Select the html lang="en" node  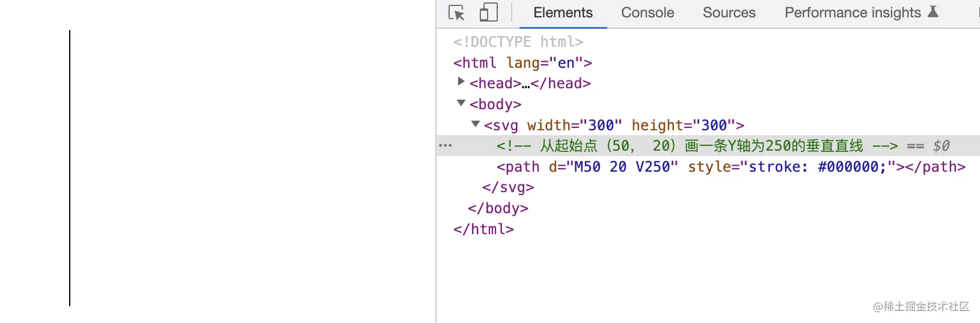pos(522,63)
